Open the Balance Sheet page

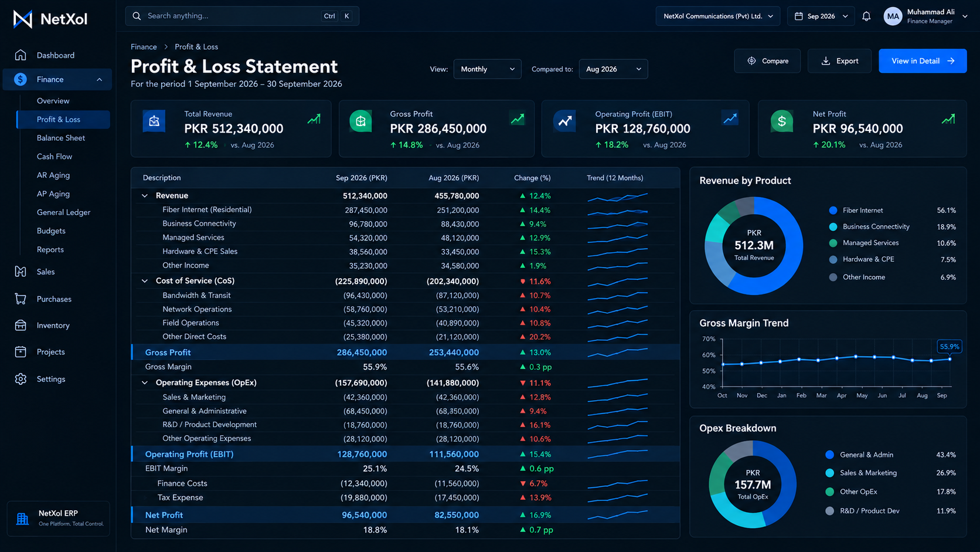61,138
